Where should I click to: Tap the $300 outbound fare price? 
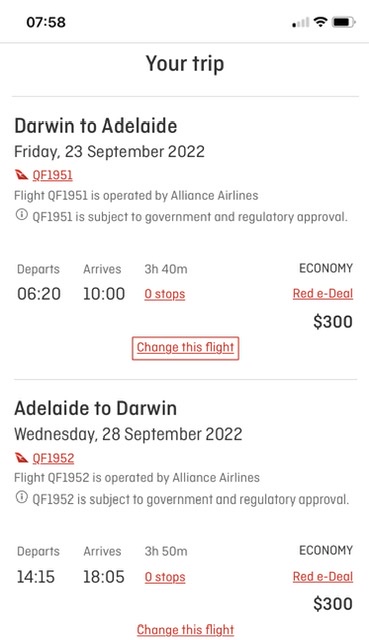click(333, 322)
